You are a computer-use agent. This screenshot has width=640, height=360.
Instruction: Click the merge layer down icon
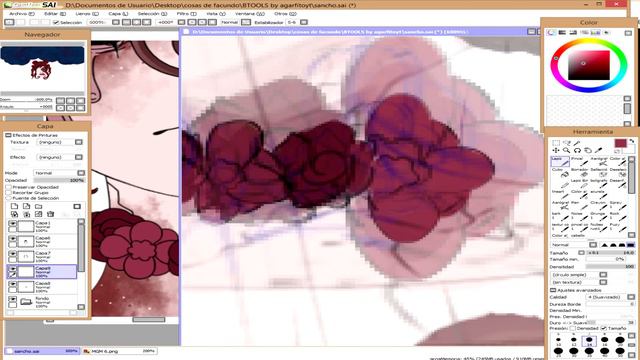pos(27,214)
